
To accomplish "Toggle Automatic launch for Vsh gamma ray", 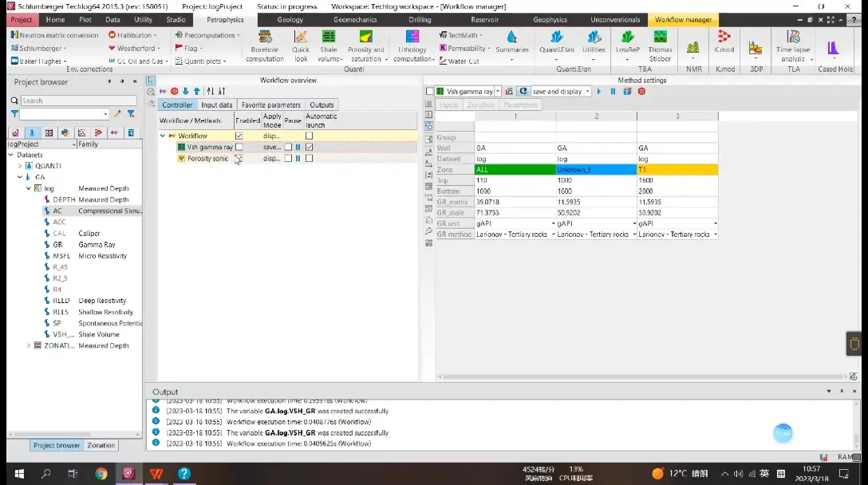I will point(309,148).
